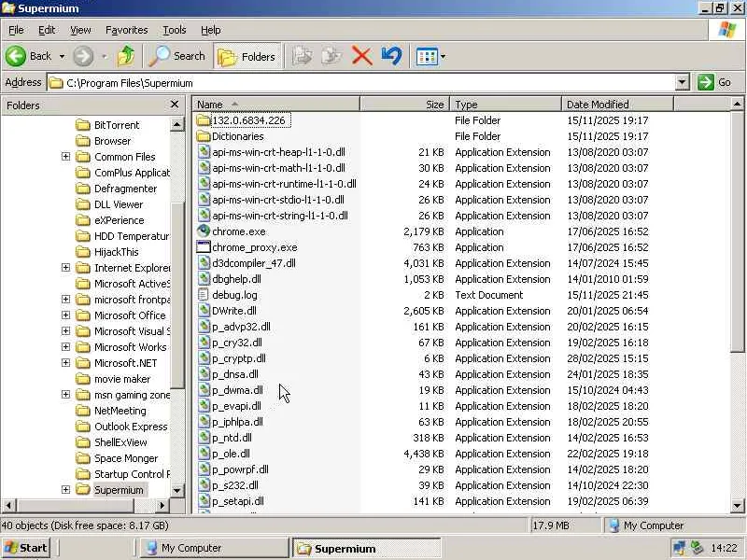This screenshot has height=560, width=747.
Task: Open the Favorites menu
Action: 127,30
